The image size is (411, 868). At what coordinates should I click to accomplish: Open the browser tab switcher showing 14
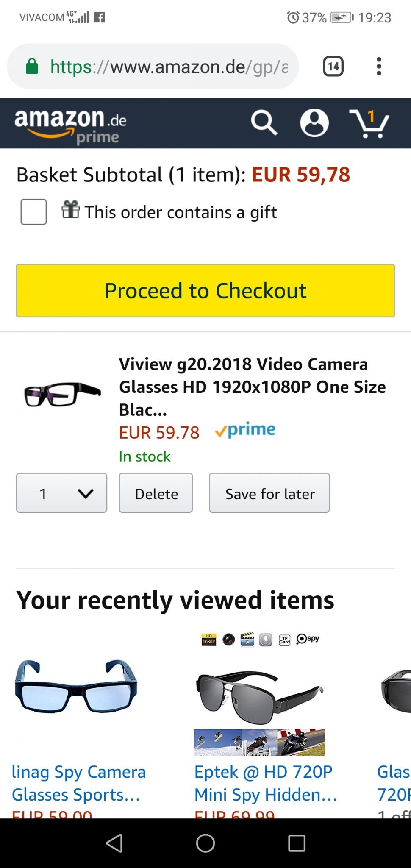333,67
